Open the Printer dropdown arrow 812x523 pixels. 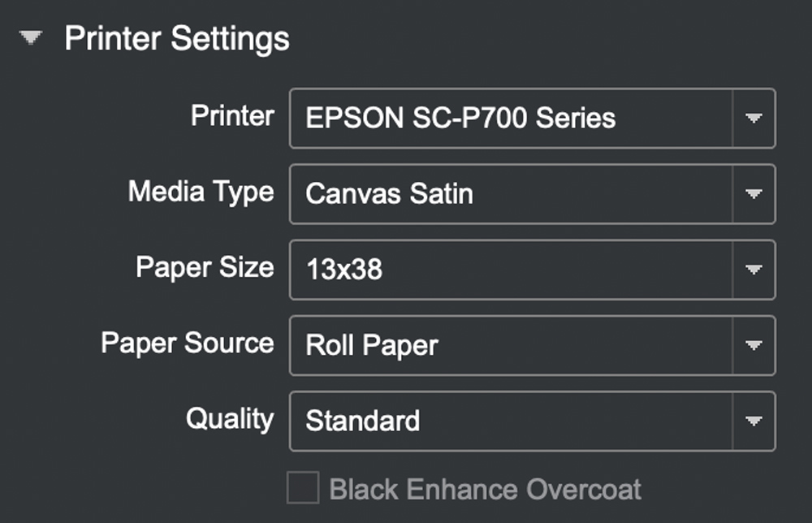(x=754, y=119)
